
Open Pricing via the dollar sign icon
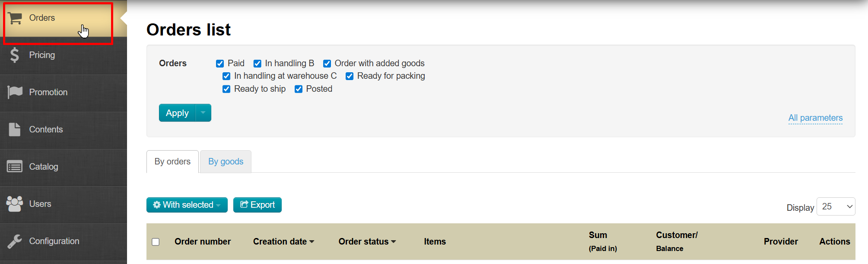pos(15,55)
